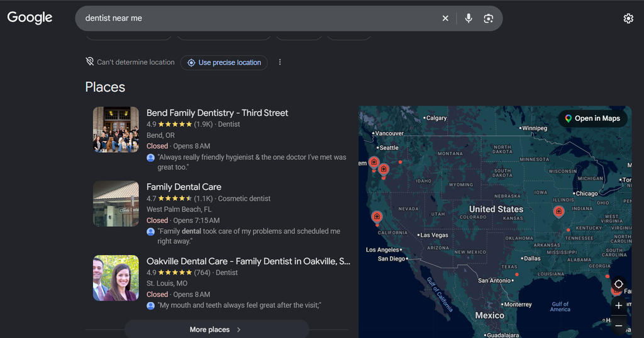Click 'Bend, OR' location text
644x338 pixels.
point(160,135)
